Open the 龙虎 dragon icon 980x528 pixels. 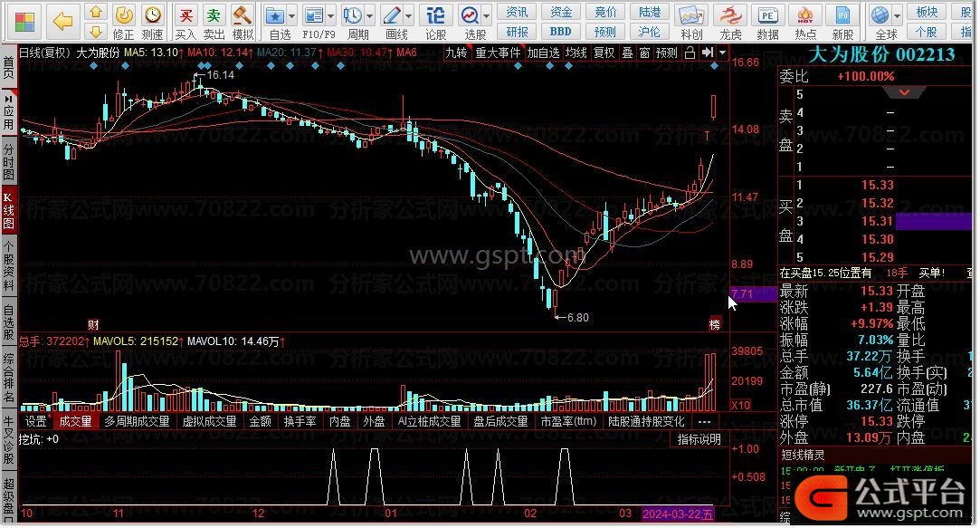click(x=730, y=15)
